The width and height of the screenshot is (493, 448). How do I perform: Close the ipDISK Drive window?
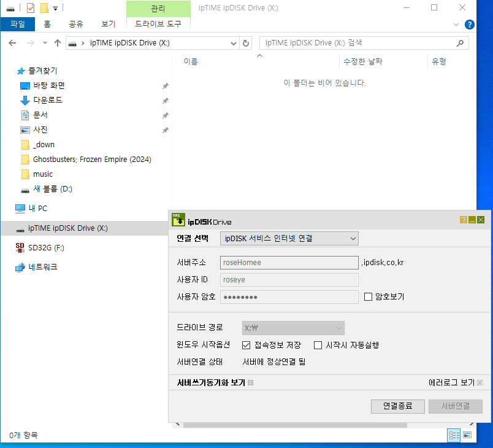[481, 220]
